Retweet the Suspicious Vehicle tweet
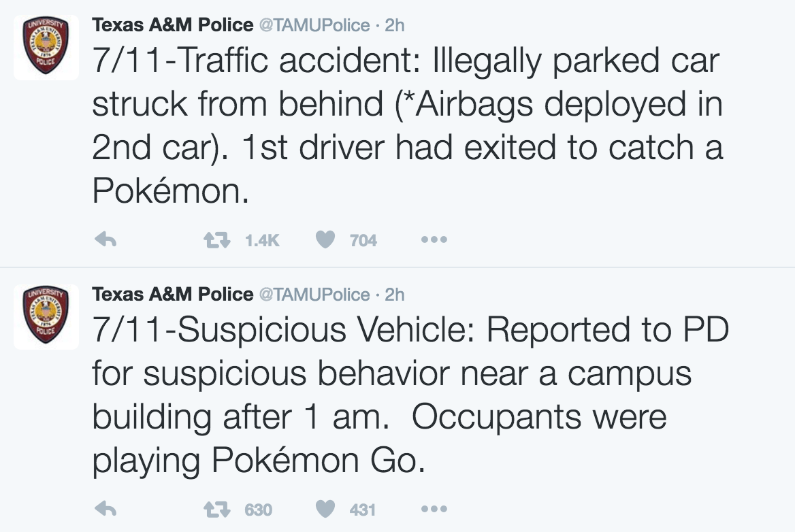This screenshot has width=795, height=532. pyautogui.click(x=217, y=509)
